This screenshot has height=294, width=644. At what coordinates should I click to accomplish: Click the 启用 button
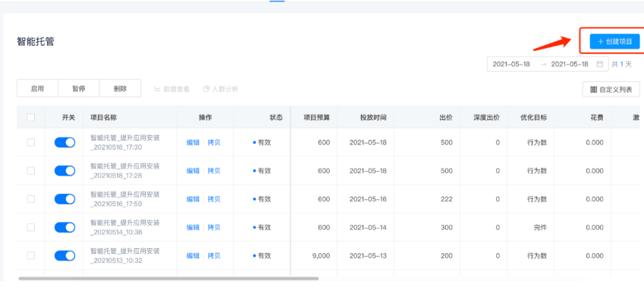point(37,88)
